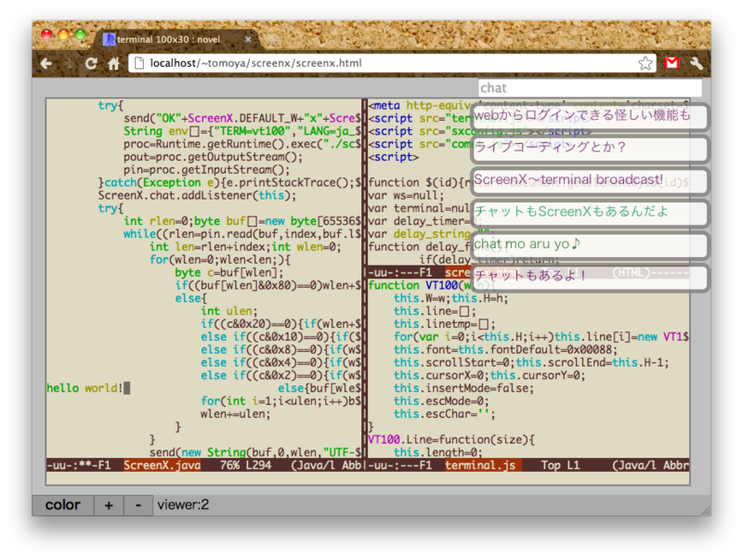The image size is (743, 560).
Task: Click into the chat input field
Action: [x=590, y=88]
